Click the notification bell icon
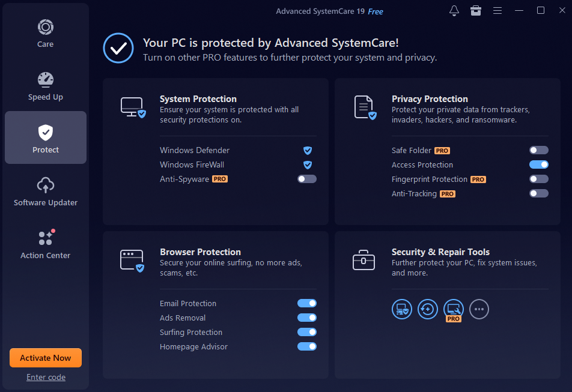Screen dimensions: 572x392 pos(454,11)
